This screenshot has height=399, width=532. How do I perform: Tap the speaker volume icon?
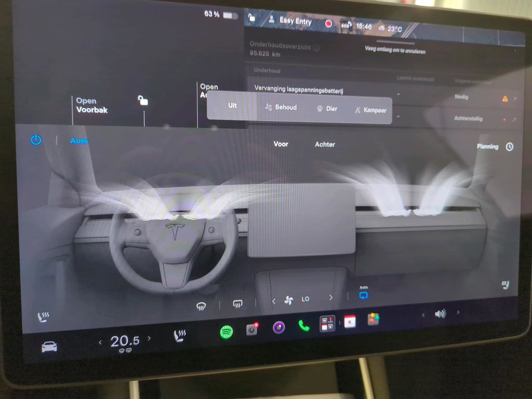tap(441, 314)
